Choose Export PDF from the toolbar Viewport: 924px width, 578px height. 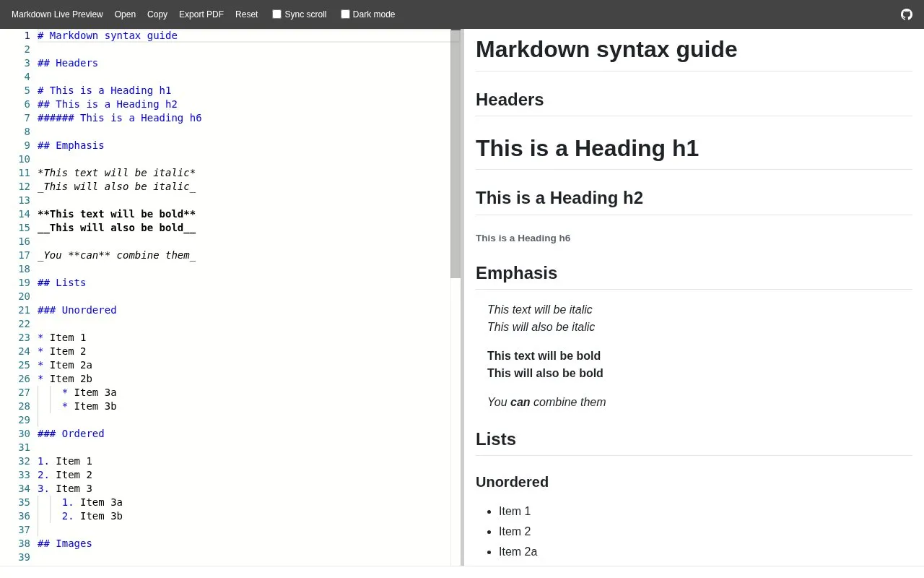tap(201, 14)
